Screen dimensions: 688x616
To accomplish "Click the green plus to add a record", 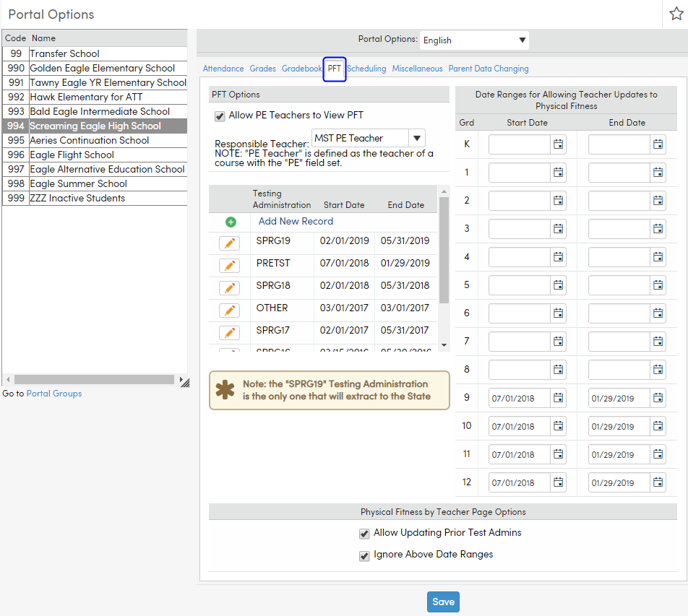I will pyautogui.click(x=230, y=222).
